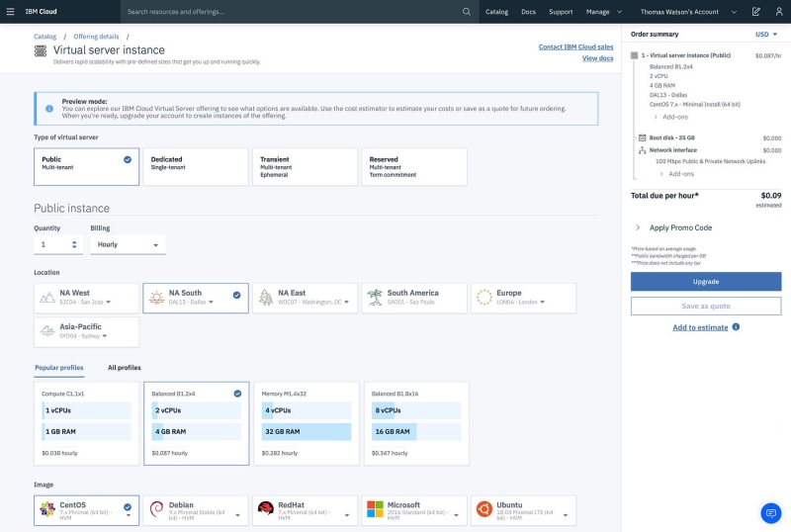Open the hamburger navigation menu
This screenshot has height=532, width=791.
[10, 11]
